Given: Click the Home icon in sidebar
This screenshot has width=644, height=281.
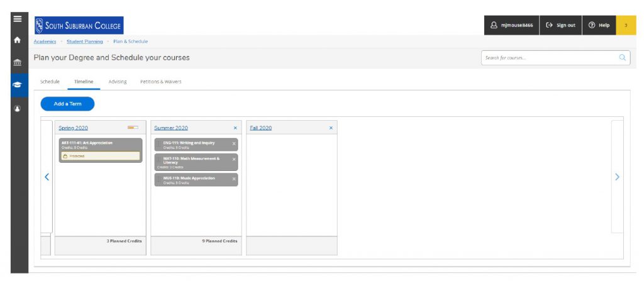Looking at the screenshot, I should point(17,40).
